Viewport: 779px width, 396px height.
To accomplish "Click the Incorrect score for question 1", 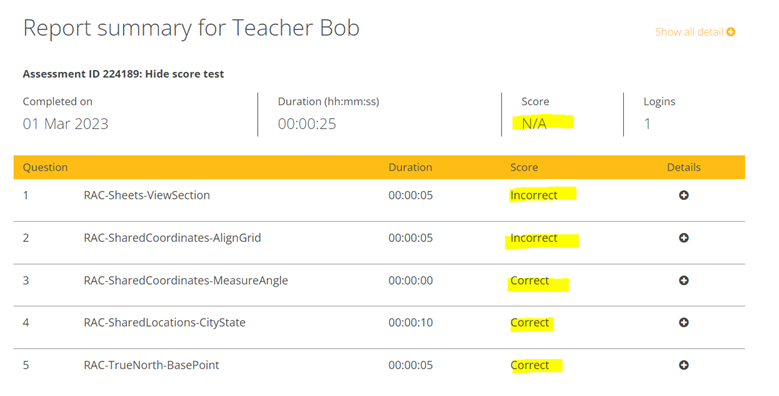I will tap(534, 195).
